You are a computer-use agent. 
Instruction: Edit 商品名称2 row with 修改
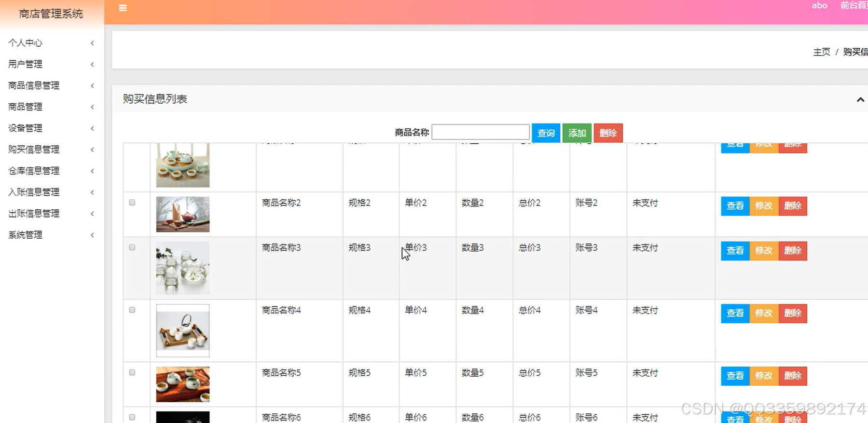click(x=764, y=206)
